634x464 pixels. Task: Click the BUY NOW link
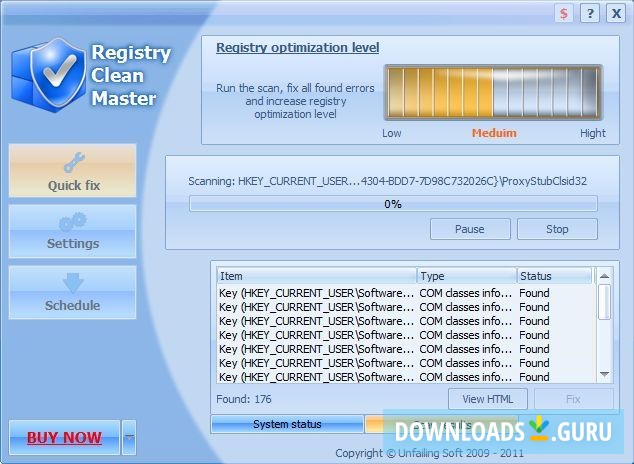tap(64, 438)
